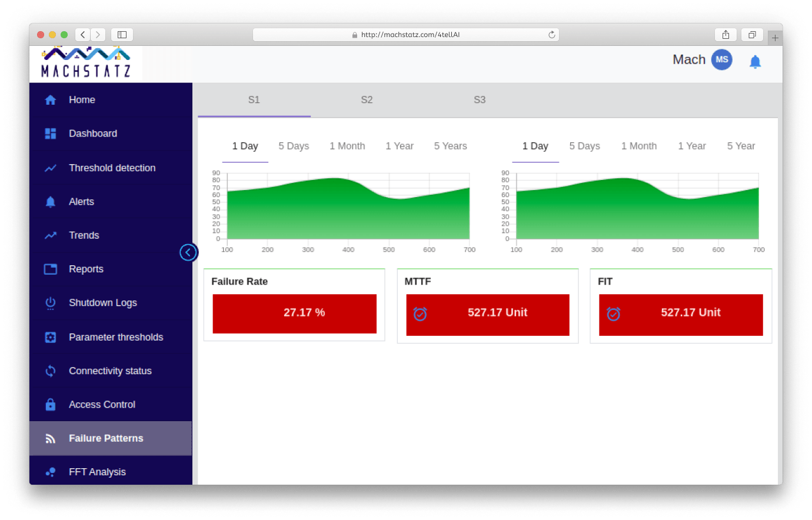Select 5 Days on left chart
The image size is (812, 520).
point(294,146)
